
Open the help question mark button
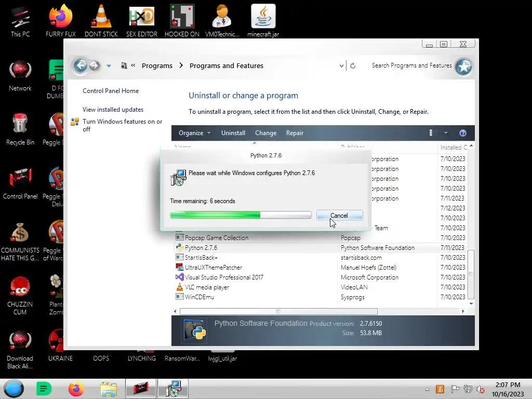(463, 133)
